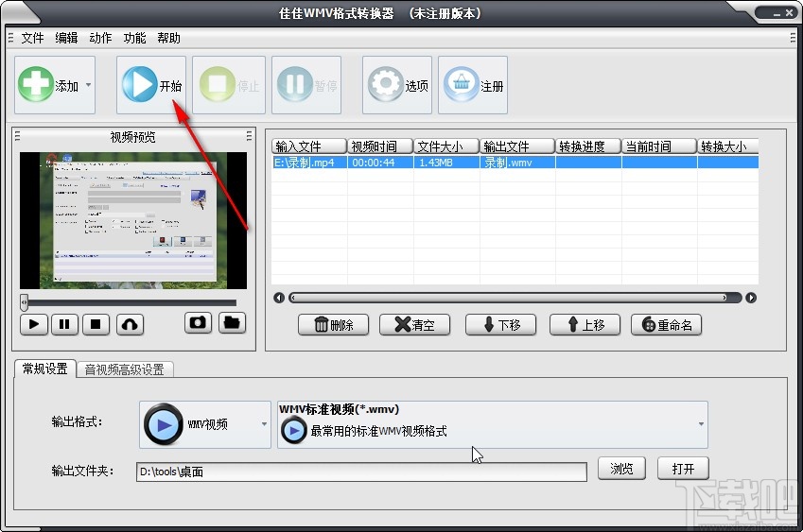Click the 输出文件 column header
This screenshot has width=803, height=532.
[517, 146]
